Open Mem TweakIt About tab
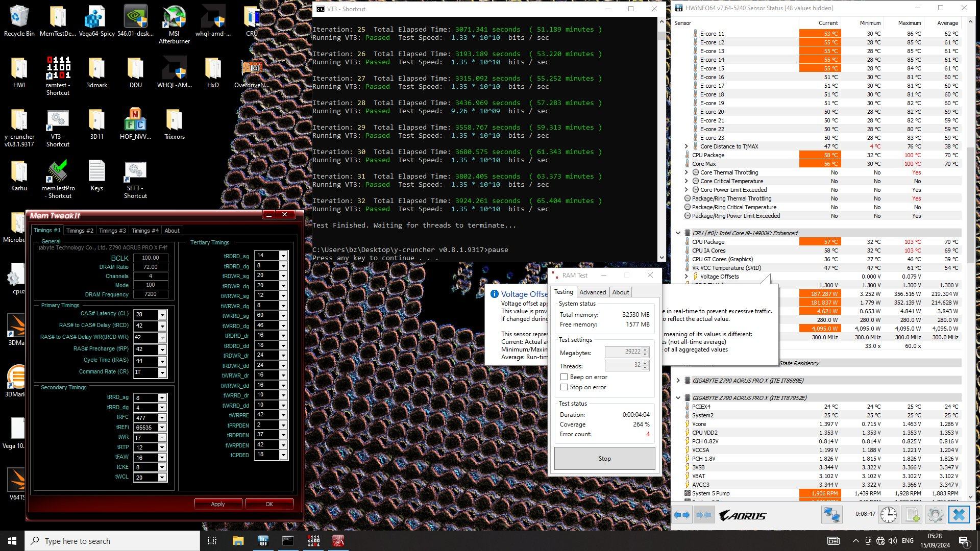The width and height of the screenshot is (980, 551). click(x=172, y=231)
